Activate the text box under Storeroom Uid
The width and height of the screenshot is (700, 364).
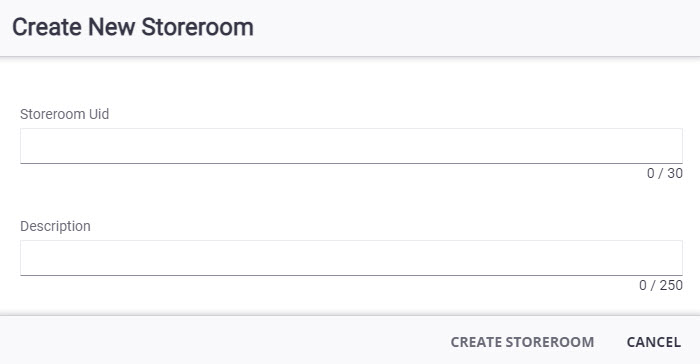351,146
